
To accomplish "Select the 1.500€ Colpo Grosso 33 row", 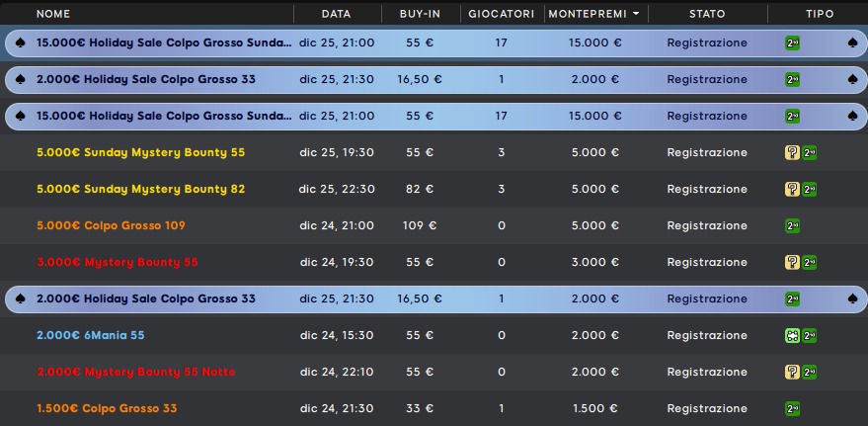I will click(434, 409).
